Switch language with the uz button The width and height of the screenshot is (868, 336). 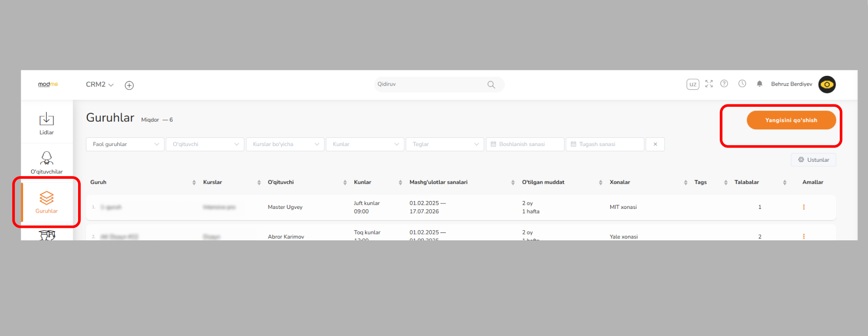click(692, 84)
